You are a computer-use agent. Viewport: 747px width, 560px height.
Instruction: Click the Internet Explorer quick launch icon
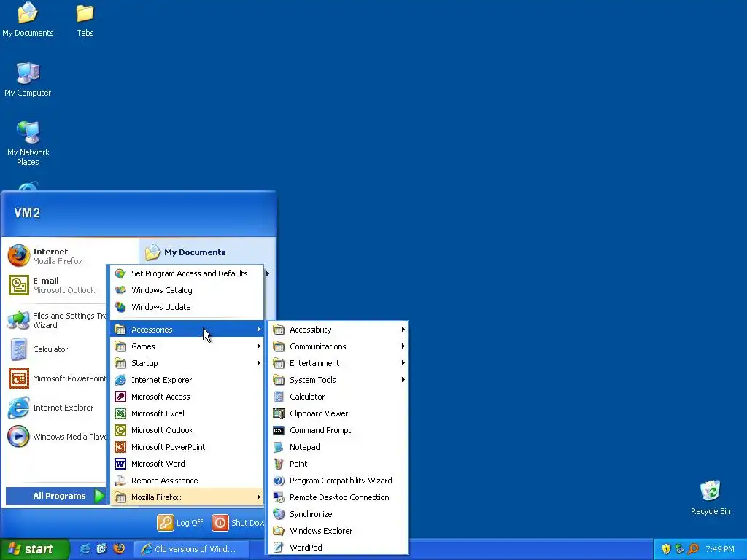(85, 548)
